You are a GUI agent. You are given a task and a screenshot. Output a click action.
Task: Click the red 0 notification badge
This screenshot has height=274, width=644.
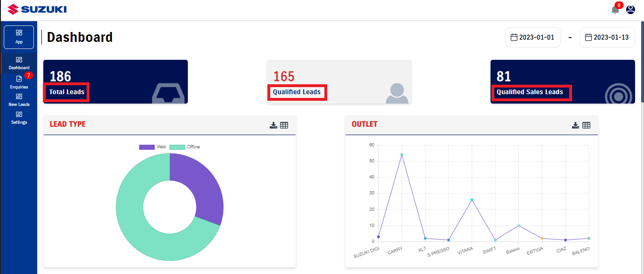pos(619,5)
